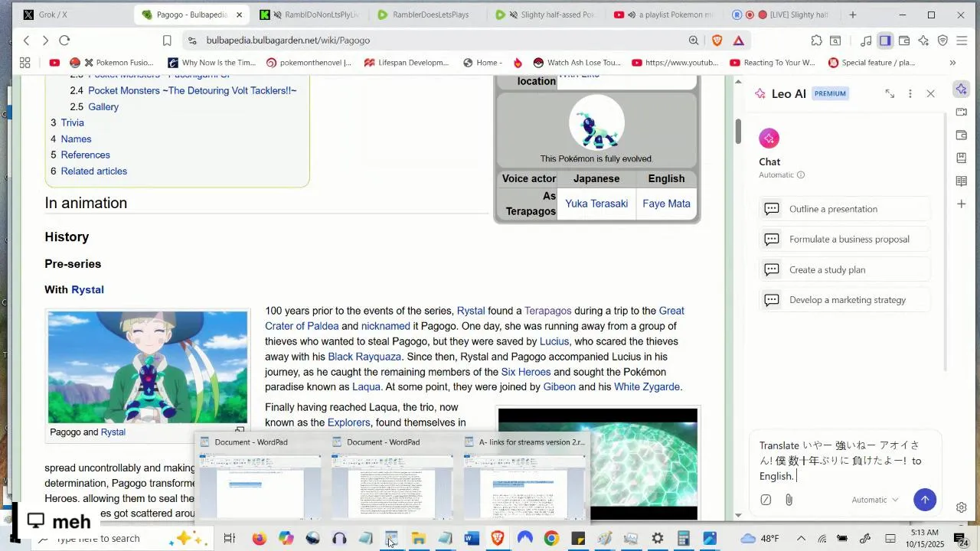Image resolution: width=980 pixels, height=551 pixels.
Task: Jump to Gallery in contents
Action: pyautogui.click(x=103, y=107)
